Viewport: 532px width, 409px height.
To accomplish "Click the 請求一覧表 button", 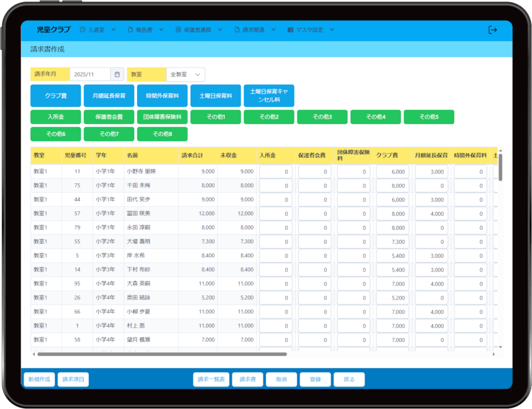I will tap(211, 379).
